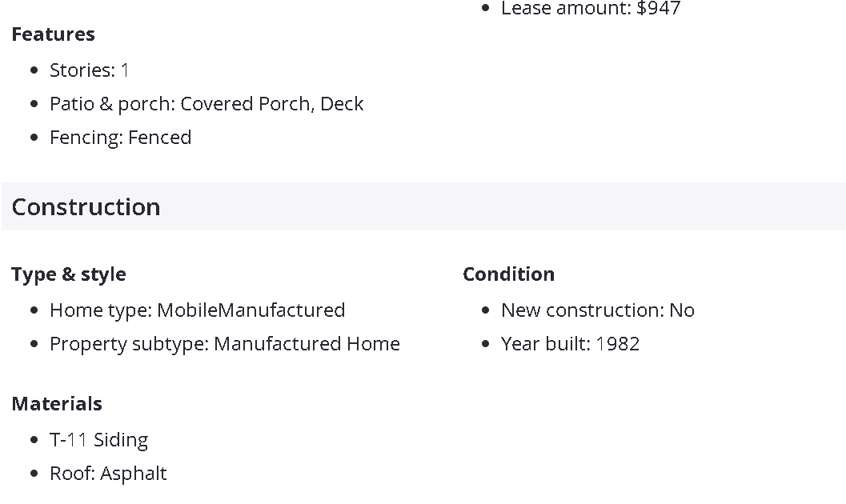Click the T-11 Siding list item

98,440
